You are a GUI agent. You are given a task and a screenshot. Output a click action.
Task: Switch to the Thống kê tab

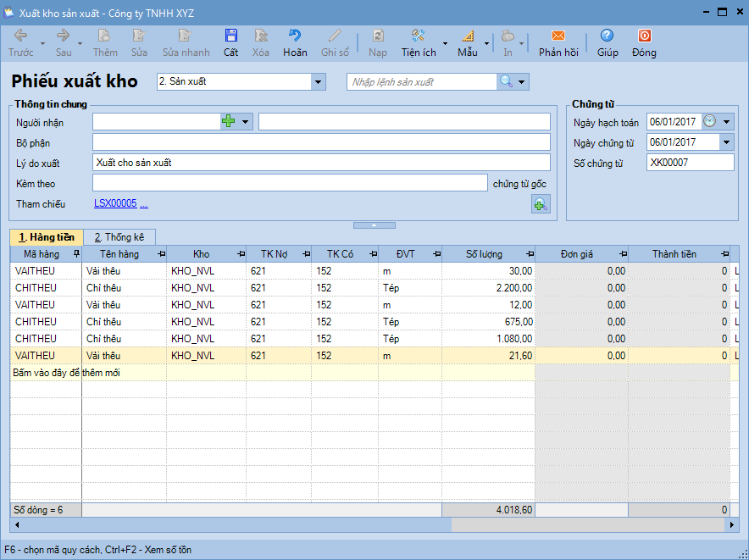[119, 237]
